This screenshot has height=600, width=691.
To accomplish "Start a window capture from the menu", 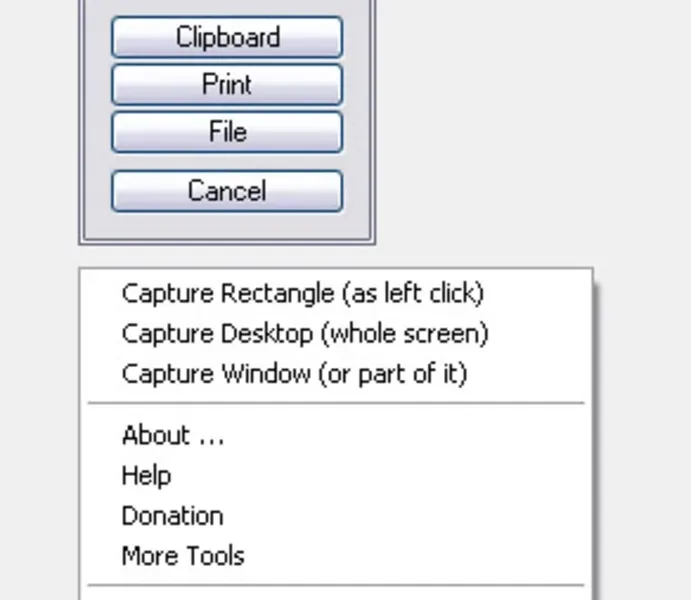I will pyautogui.click(x=294, y=374).
